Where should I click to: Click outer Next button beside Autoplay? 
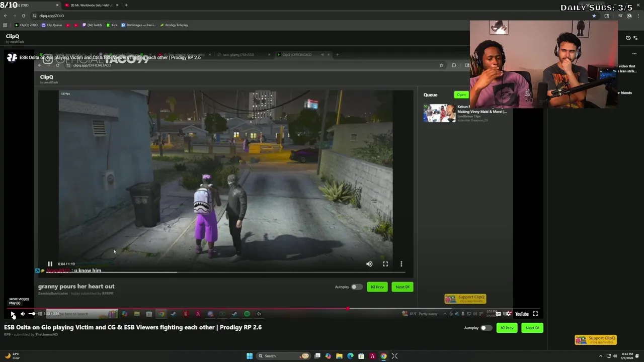pyautogui.click(x=532, y=328)
